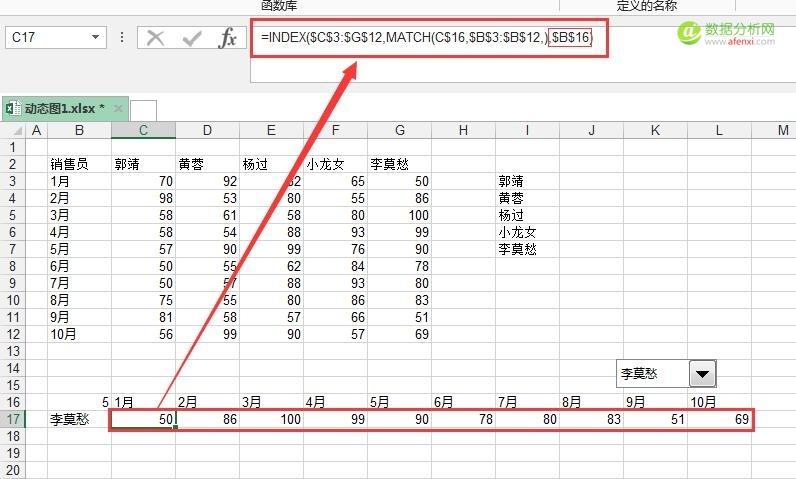Viewport: 796px width, 479px height.
Task: Select the 动态图1.xlsx workbook tab
Action: (x=65, y=108)
